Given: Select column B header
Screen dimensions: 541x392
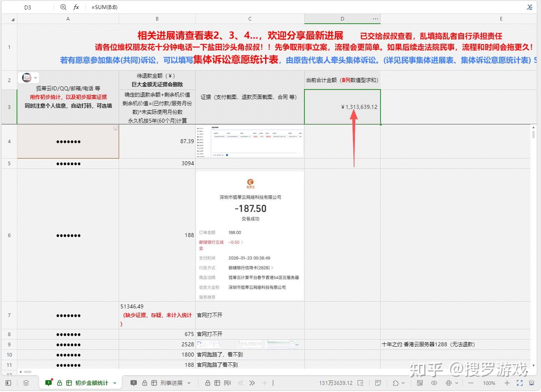Looking at the screenshot, I should 157,19.
